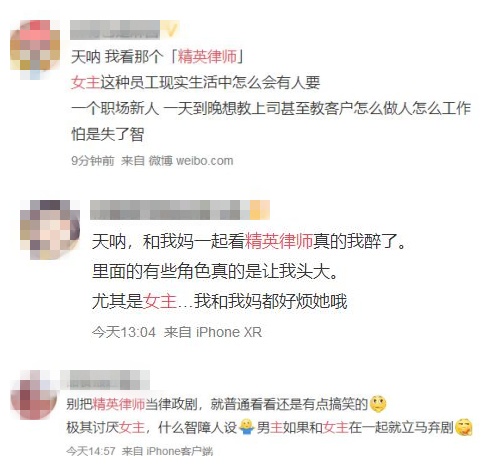Click the 精英律师 keyword in second post
Viewport: 493px width, 475px height.
279,241
